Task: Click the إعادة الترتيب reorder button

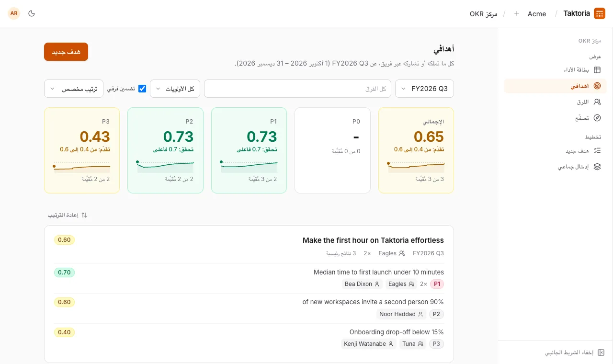Action: tap(68, 215)
